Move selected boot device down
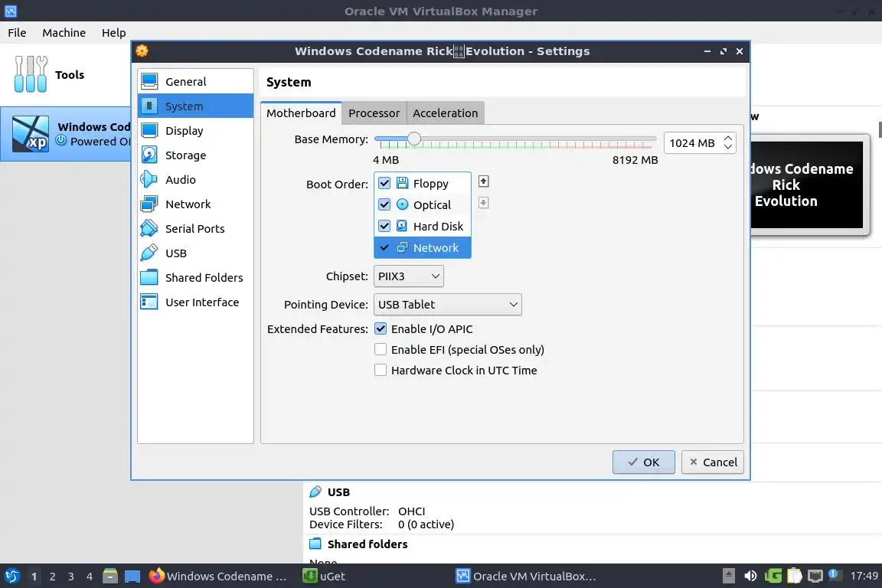Screen dimensions: 882x588 click(x=483, y=203)
